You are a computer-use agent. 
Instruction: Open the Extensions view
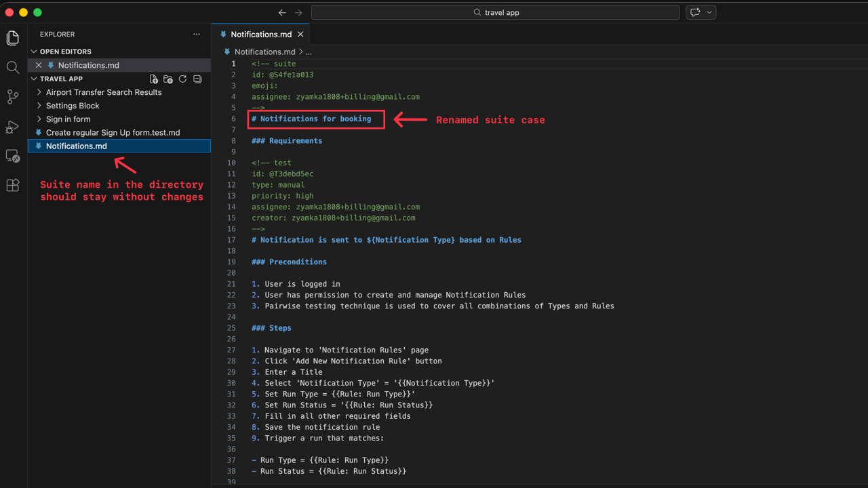coord(12,185)
